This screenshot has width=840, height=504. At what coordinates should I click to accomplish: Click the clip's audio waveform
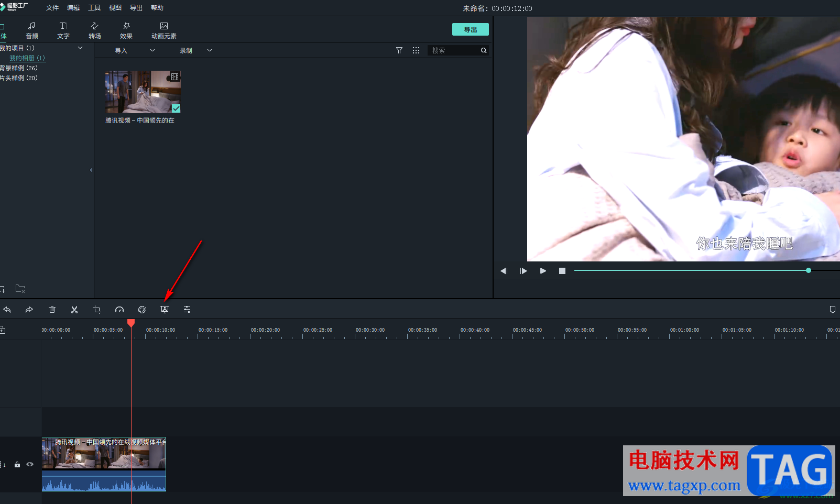[104, 481]
